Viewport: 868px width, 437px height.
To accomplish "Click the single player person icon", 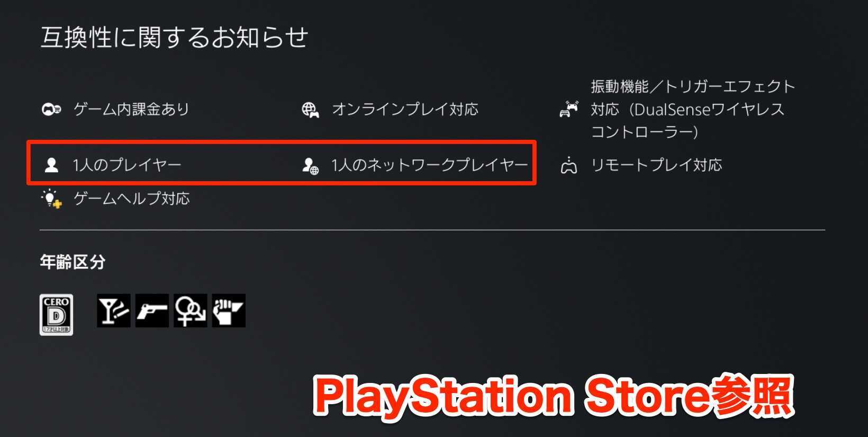I will click(51, 165).
